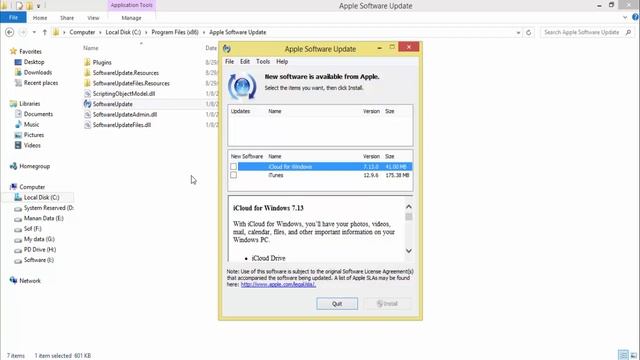
Task: Select the SoftwareUpdateFiles.dll file
Action: pyautogui.click(x=122, y=125)
